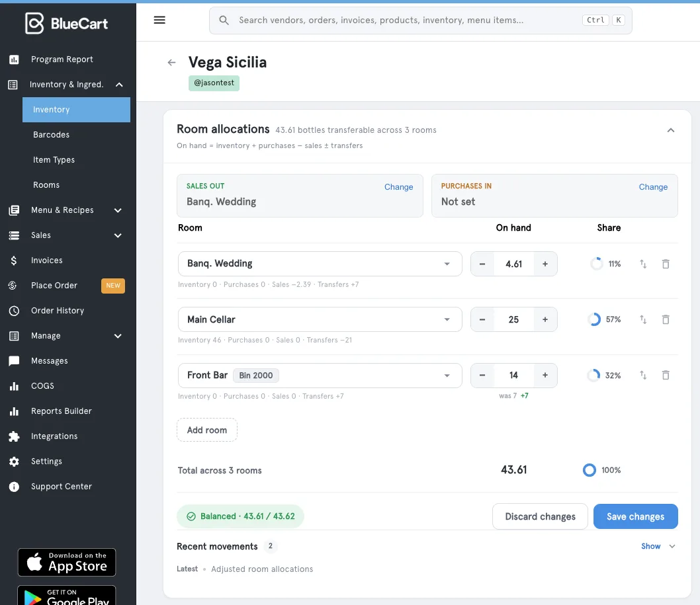Increase Main Cellar on-hand quantity

[x=545, y=319]
